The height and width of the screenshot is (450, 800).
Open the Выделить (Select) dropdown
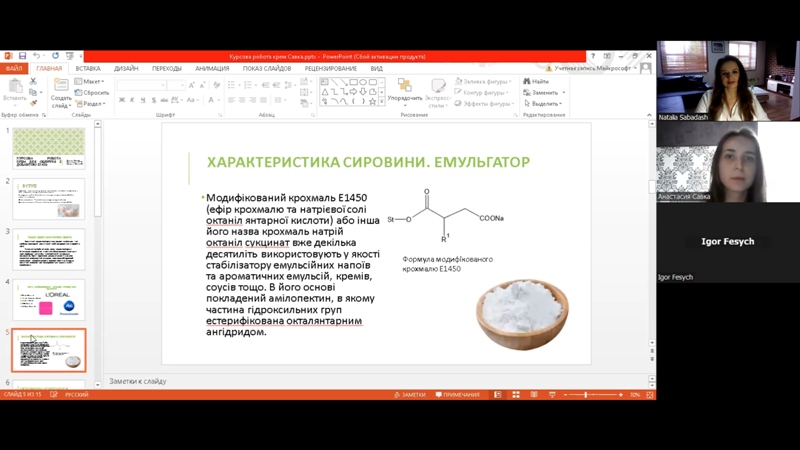point(545,103)
